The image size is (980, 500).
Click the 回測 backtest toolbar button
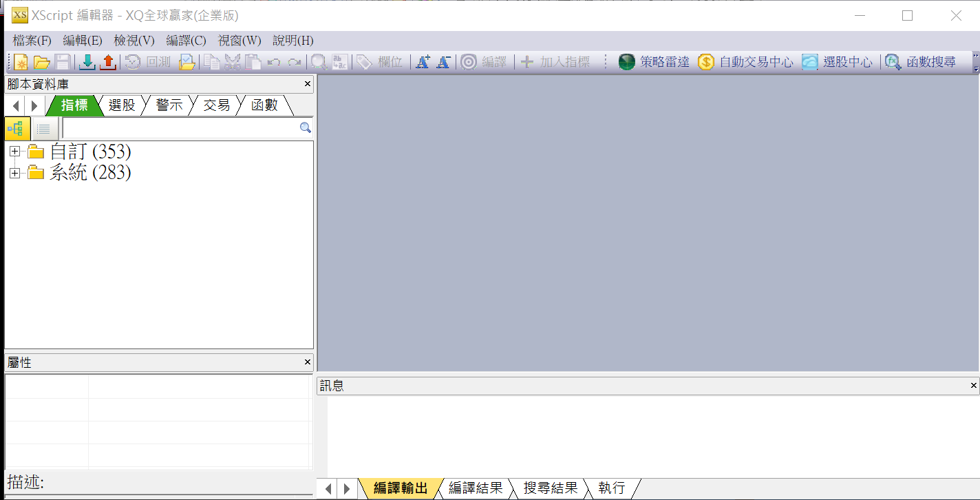[x=148, y=62]
